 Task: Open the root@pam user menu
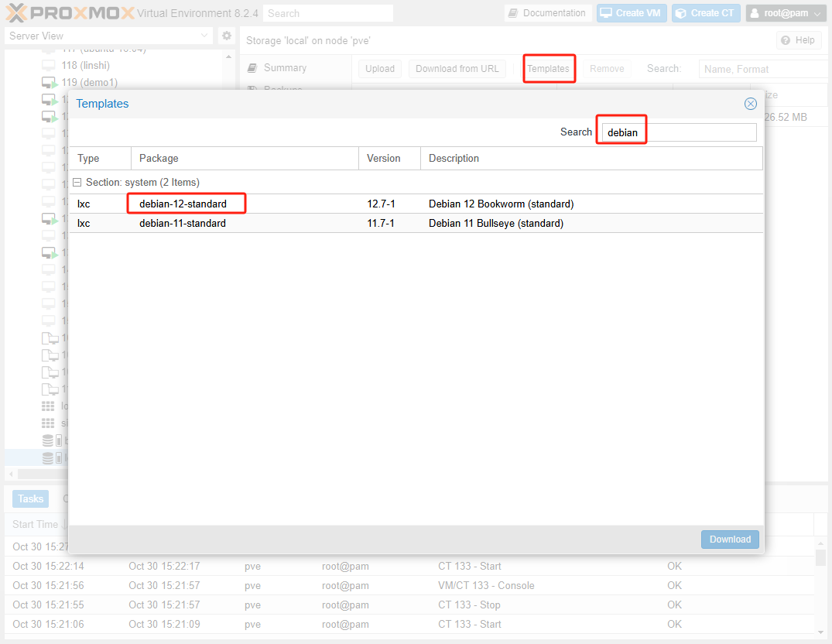click(786, 12)
